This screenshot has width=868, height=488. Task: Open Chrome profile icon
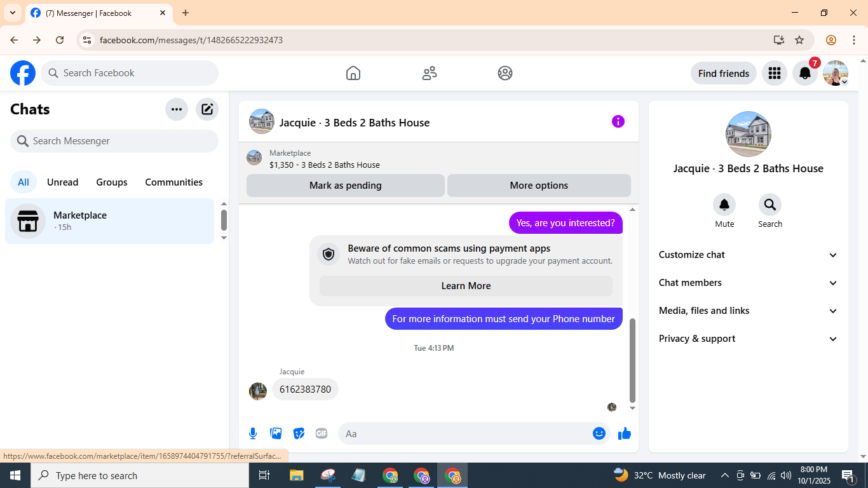(831, 40)
